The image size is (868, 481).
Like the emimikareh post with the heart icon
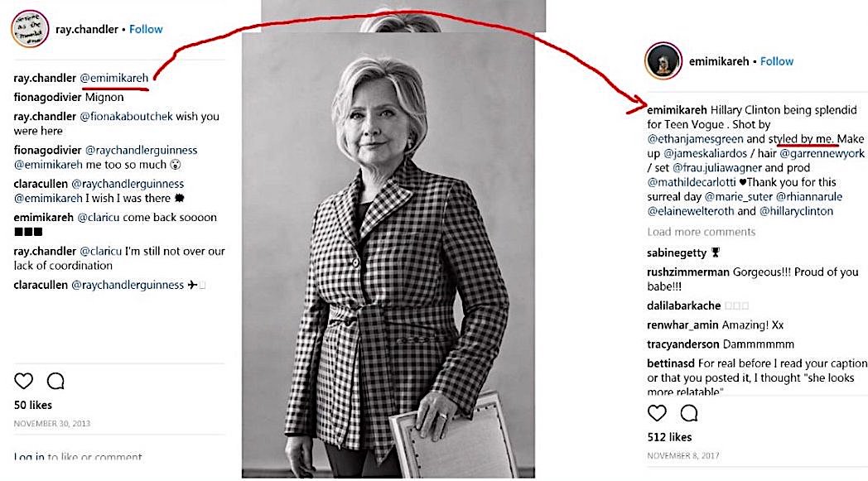(657, 413)
